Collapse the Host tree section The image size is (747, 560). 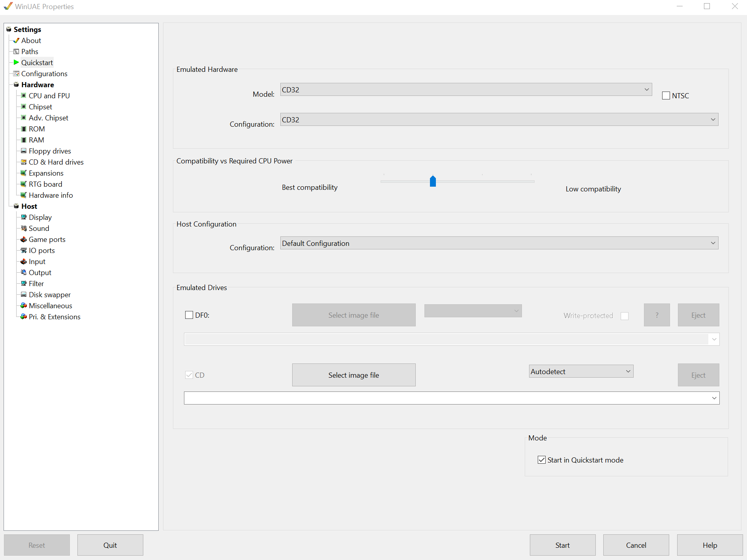coord(16,206)
